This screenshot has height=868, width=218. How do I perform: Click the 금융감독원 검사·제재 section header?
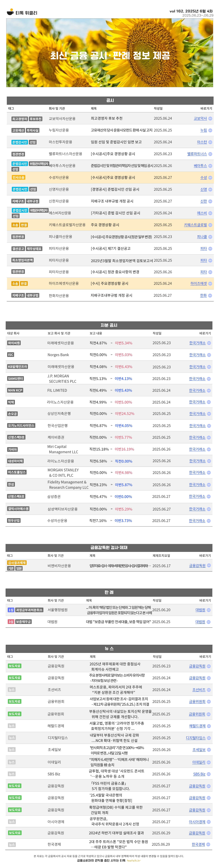point(109,548)
